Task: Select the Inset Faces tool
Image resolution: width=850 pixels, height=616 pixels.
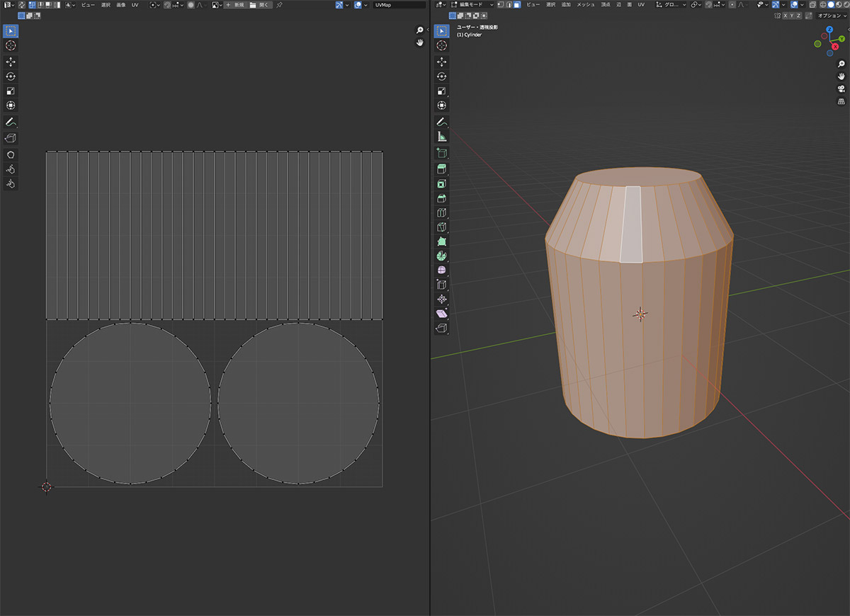Action: click(441, 183)
